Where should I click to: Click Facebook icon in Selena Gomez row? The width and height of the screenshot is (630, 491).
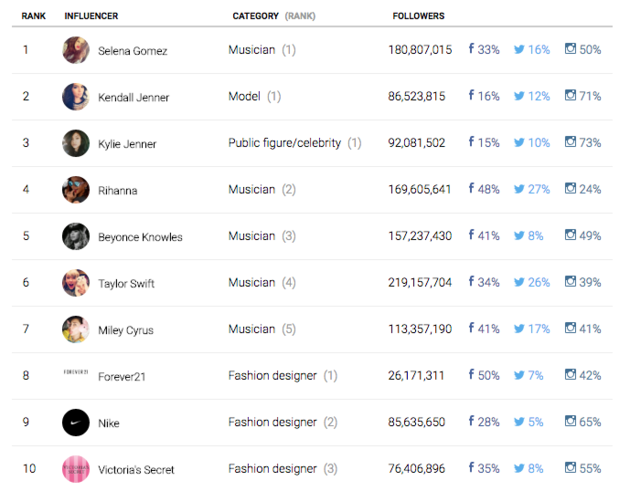pos(471,49)
